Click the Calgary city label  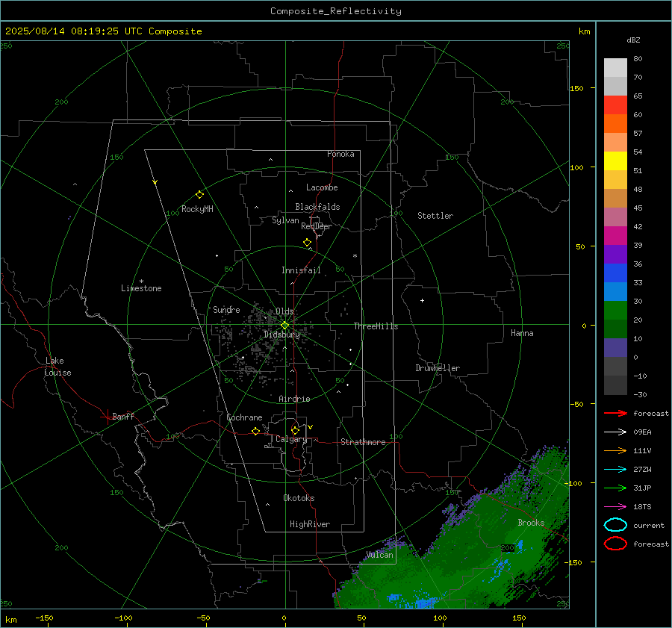click(x=291, y=439)
